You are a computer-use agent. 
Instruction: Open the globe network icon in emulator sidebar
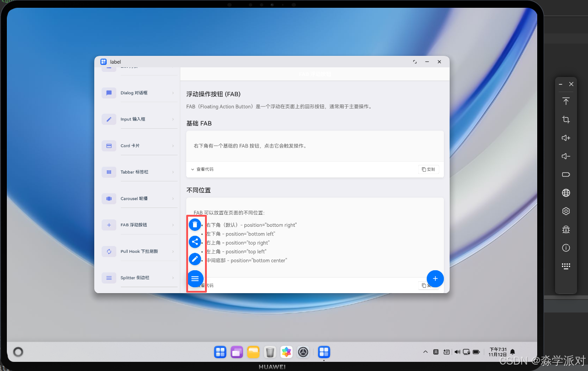point(566,193)
